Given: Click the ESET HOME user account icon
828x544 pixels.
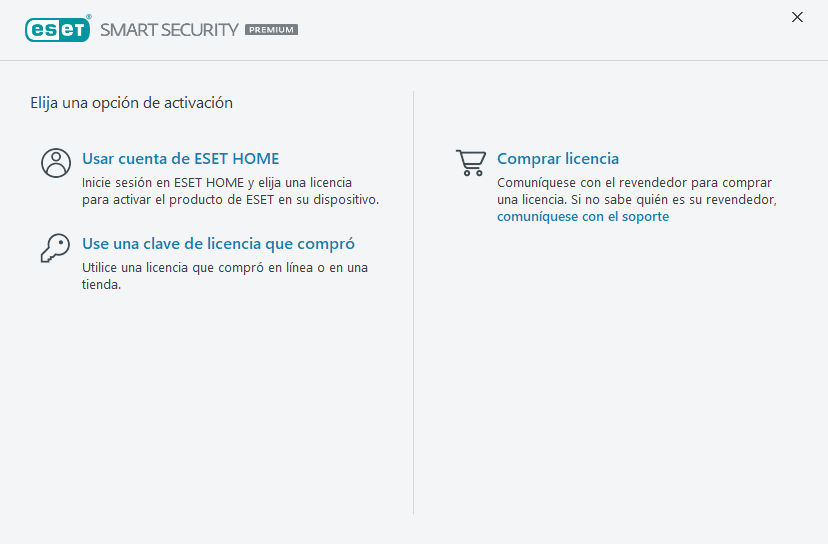Looking at the screenshot, I should (56, 163).
